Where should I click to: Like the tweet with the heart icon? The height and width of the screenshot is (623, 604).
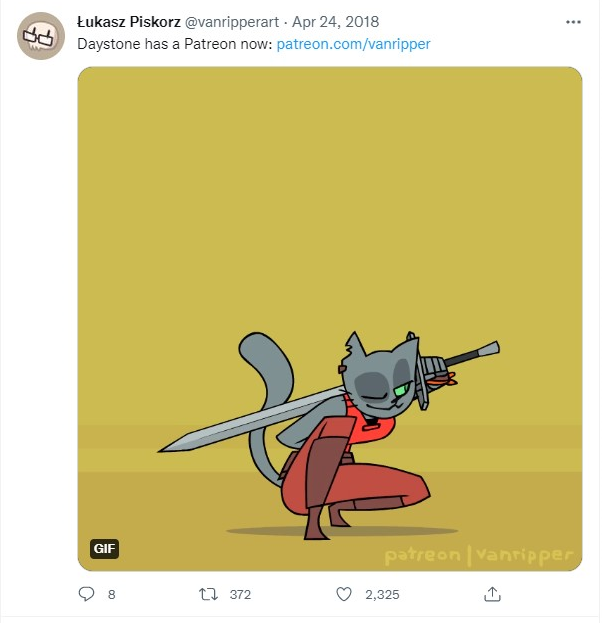344,594
